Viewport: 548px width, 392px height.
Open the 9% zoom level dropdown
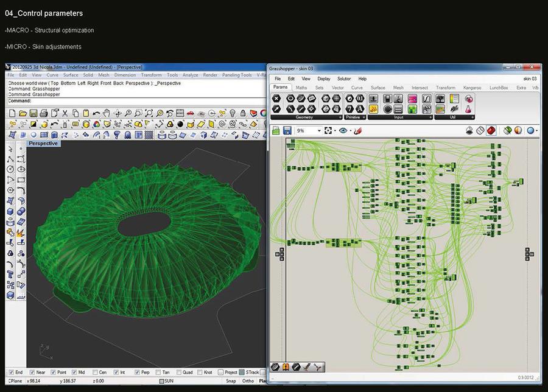[318, 130]
